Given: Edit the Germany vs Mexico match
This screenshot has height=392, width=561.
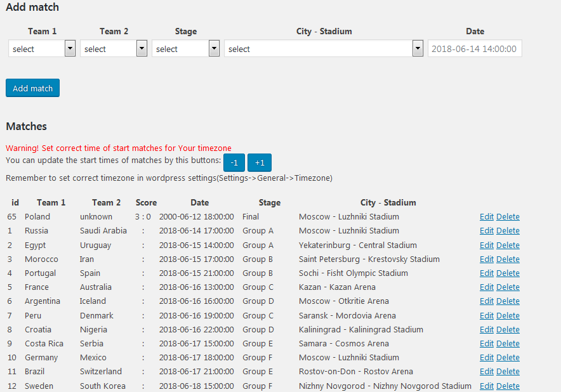Looking at the screenshot, I should (486, 358).
